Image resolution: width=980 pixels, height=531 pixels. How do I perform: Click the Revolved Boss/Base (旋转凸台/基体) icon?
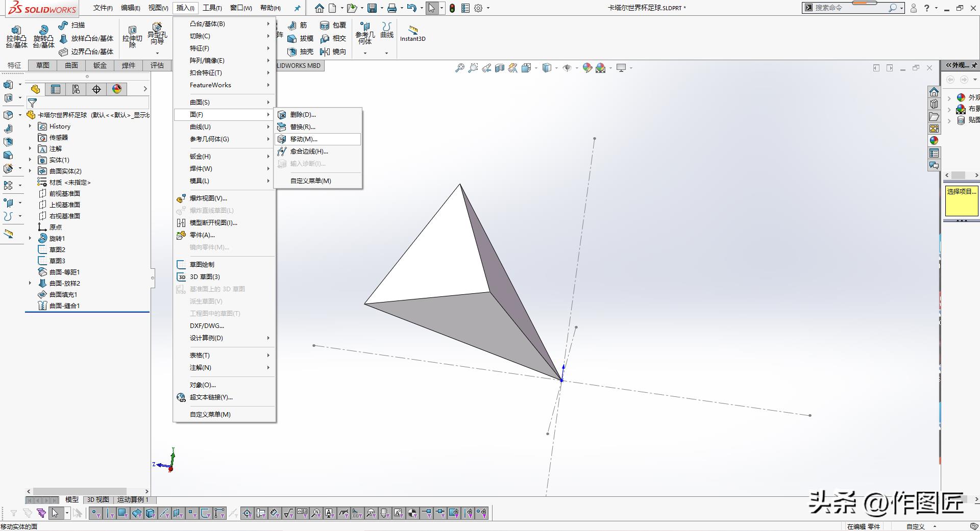(x=43, y=31)
